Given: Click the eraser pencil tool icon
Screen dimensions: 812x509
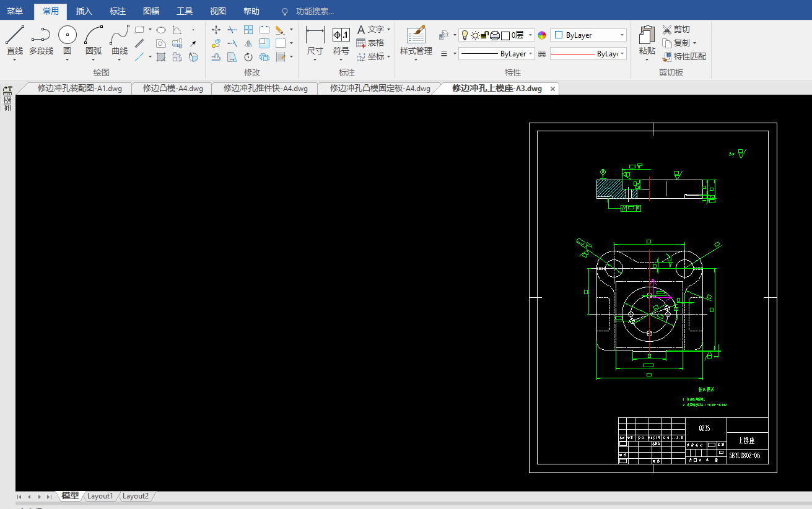Looking at the screenshot, I should (280, 30).
